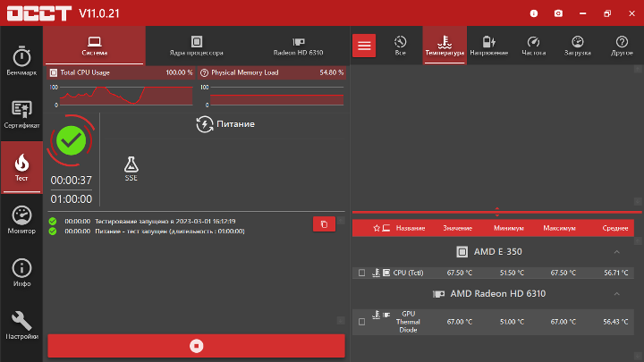The image size is (644, 362).
Task: Click the Название column header
Action: tap(411, 228)
